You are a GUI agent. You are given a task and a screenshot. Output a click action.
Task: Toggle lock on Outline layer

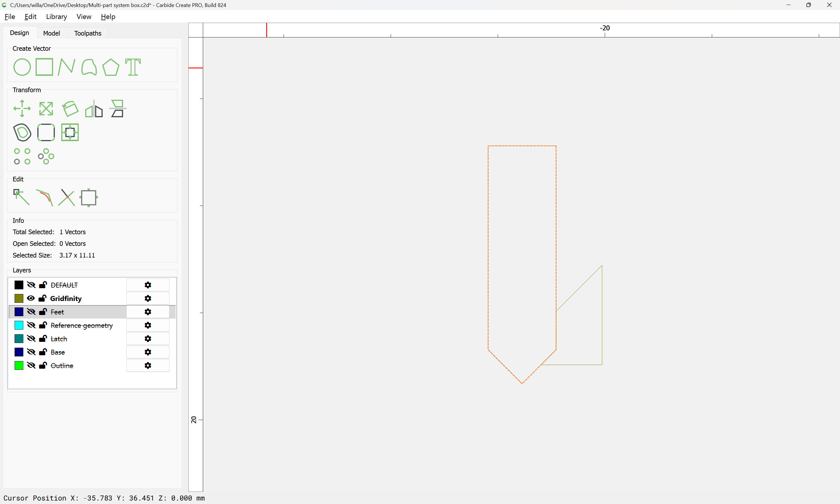point(43,365)
